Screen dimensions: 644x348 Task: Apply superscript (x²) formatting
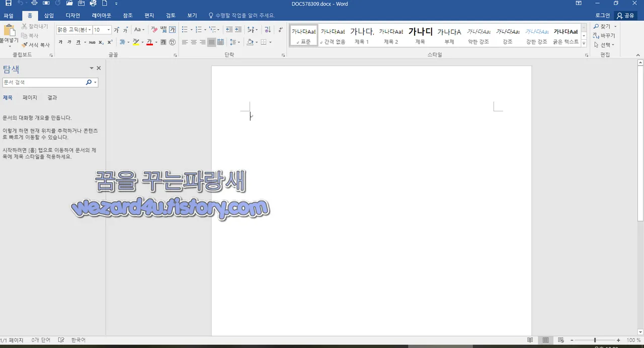[109, 42]
